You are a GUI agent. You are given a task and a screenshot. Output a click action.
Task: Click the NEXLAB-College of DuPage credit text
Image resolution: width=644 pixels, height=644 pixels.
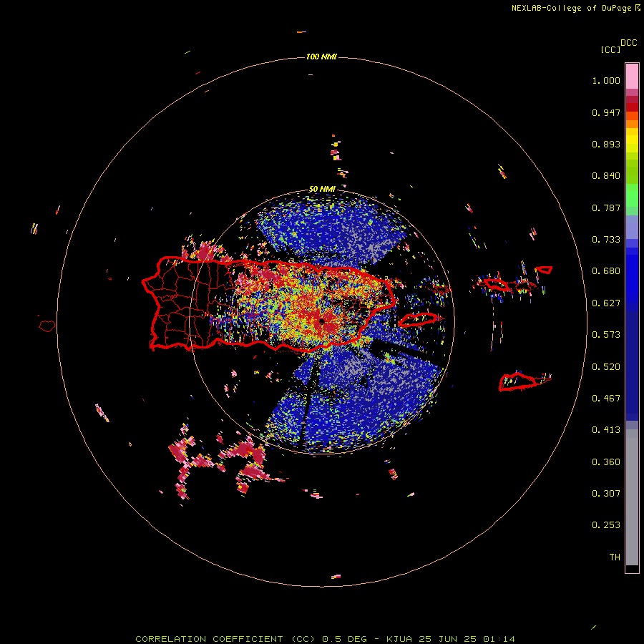pos(571,8)
